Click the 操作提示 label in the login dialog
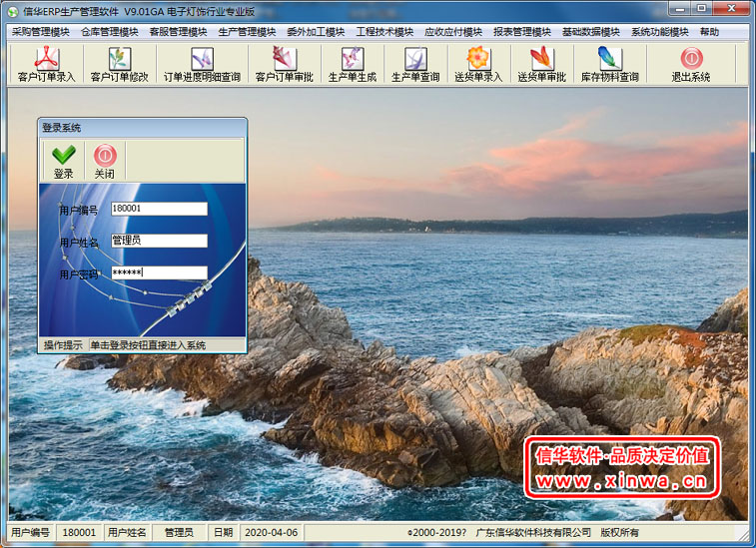756x548 pixels. pos(63,345)
